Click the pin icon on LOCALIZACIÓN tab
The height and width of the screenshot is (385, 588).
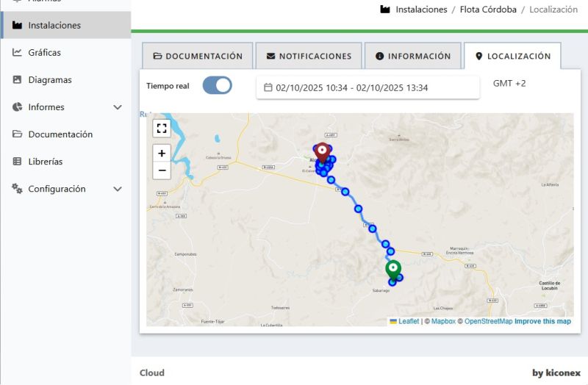(x=478, y=57)
